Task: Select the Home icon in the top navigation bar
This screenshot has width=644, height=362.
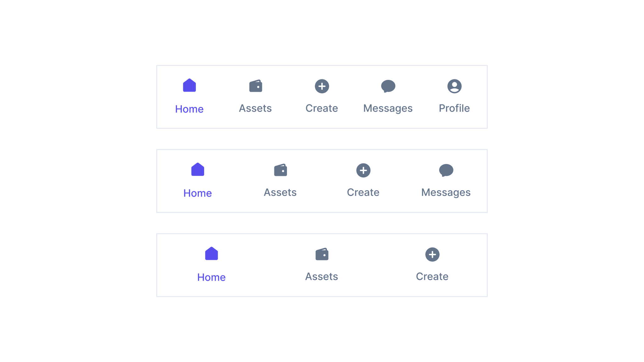Action: [189, 85]
